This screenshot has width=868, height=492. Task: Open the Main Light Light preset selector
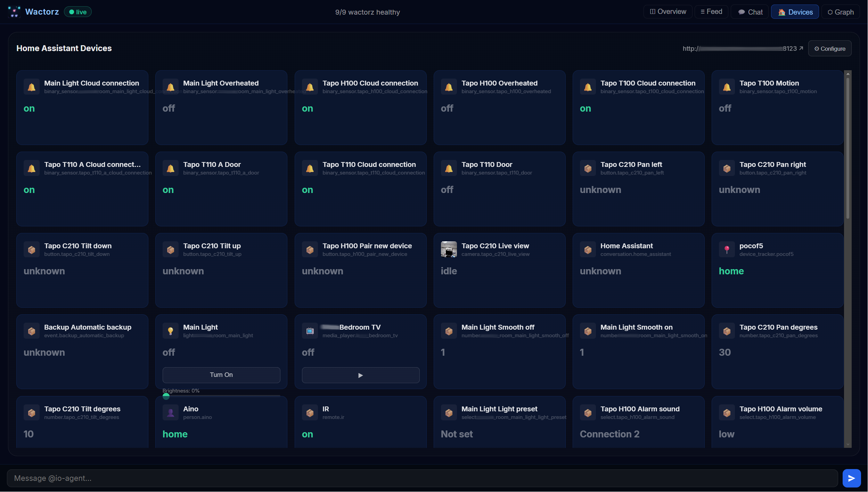pos(499,434)
